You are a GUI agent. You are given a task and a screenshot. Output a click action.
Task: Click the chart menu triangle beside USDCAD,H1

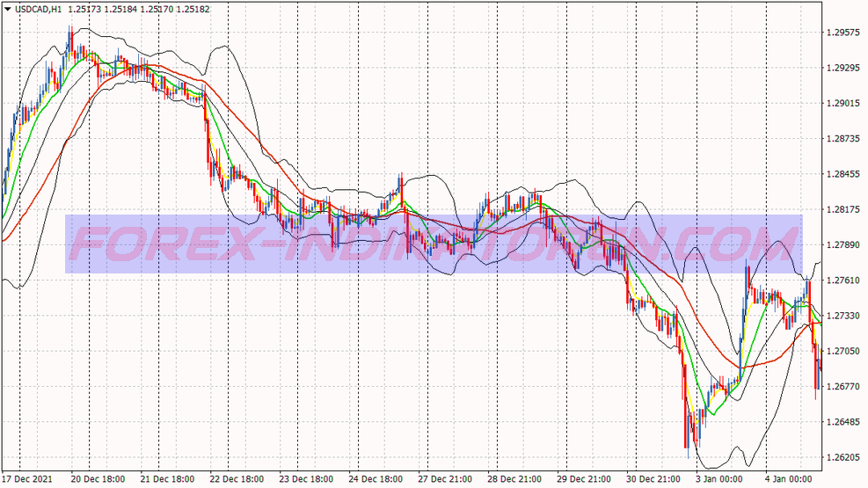tap(8, 9)
